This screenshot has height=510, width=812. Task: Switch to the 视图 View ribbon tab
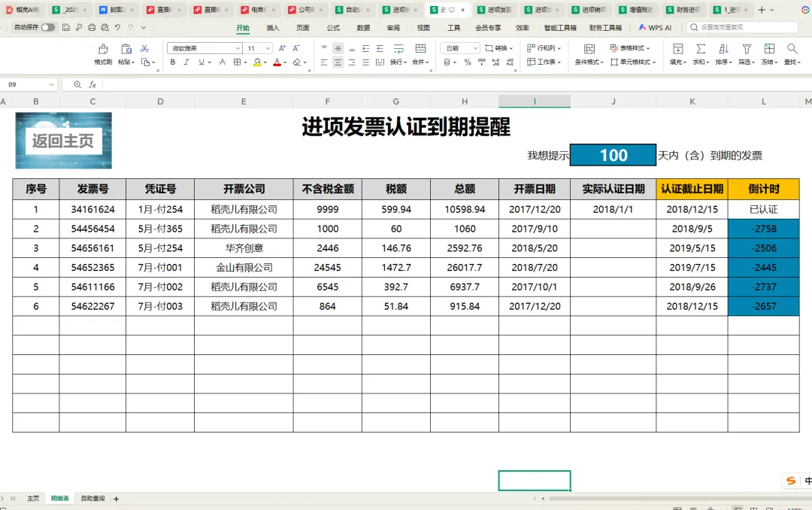click(x=423, y=28)
